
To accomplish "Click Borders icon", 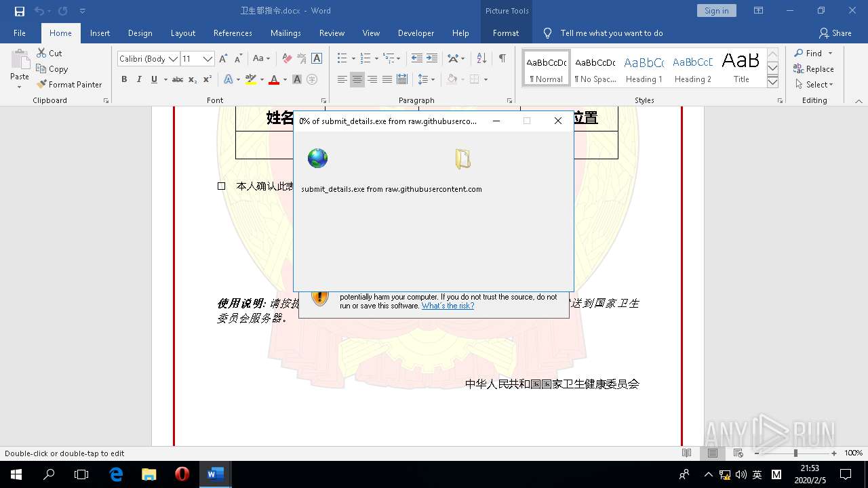I will pyautogui.click(x=475, y=79).
